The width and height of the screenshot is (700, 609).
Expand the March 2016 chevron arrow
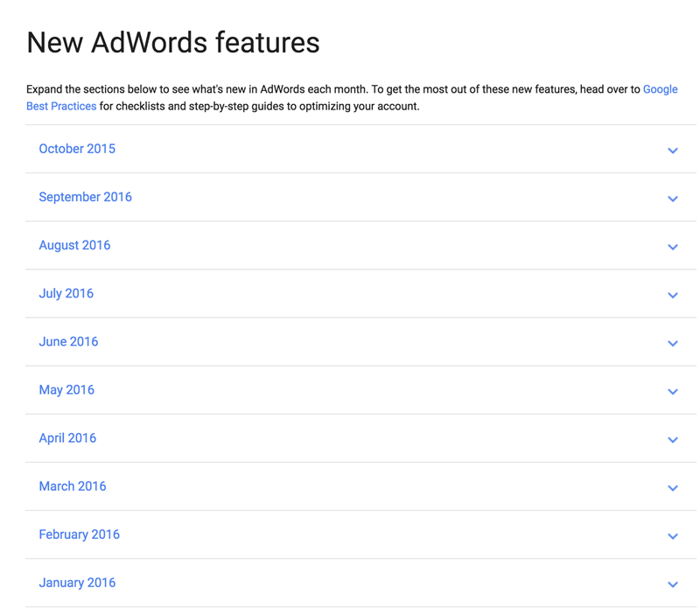672,488
